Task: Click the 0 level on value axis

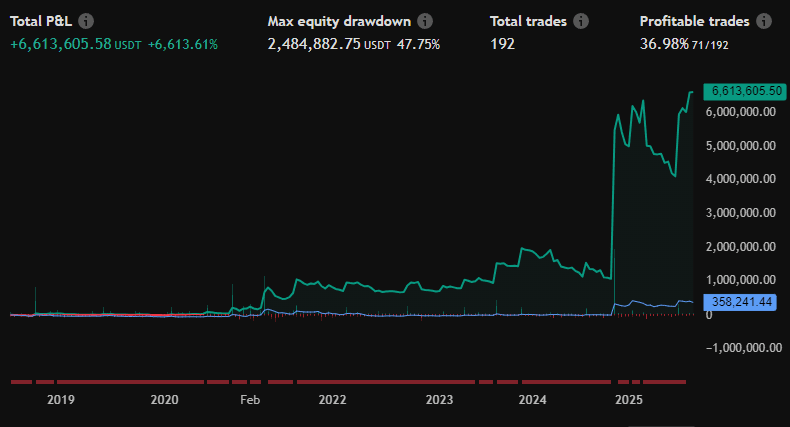Action: click(x=708, y=314)
